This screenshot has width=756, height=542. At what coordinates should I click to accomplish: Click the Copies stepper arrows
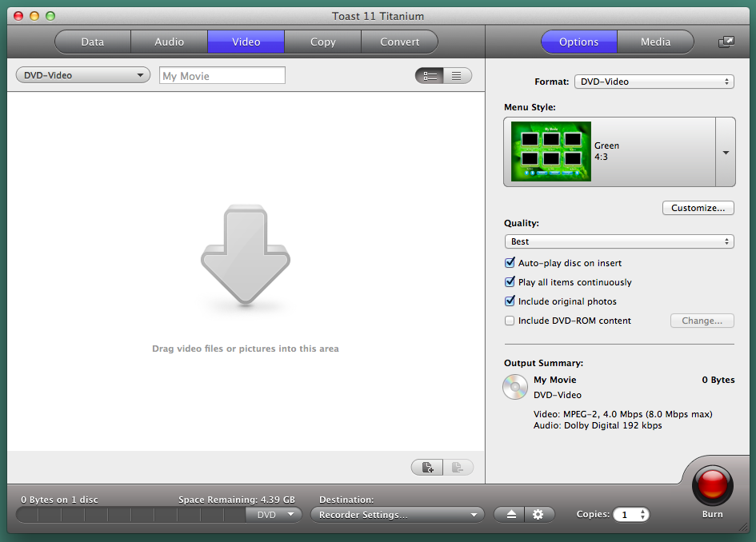pyautogui.click(x=643, y=515)
